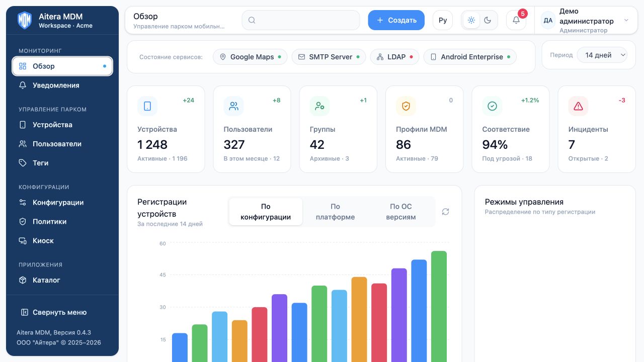The width and height of the screenshot is (644, 362).
Task: Click the Aitera MDM shield logo
Action: [x=25, y=21]
